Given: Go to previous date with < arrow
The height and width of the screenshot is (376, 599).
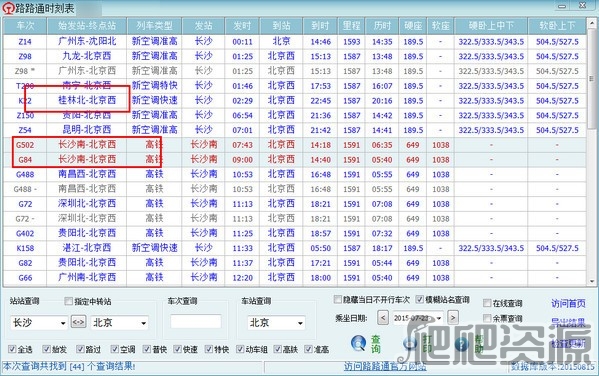Looking at the screenshot, I should [383, 318].
